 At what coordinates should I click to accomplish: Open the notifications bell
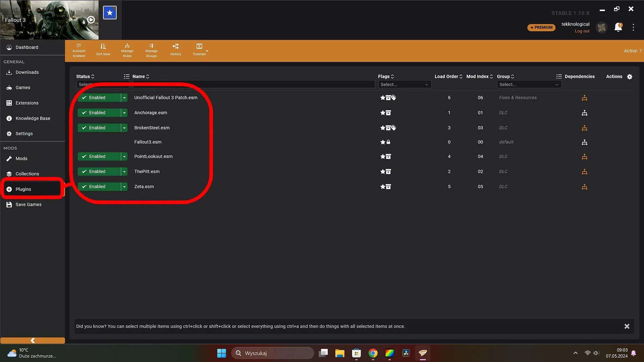[x=618, y=27]
